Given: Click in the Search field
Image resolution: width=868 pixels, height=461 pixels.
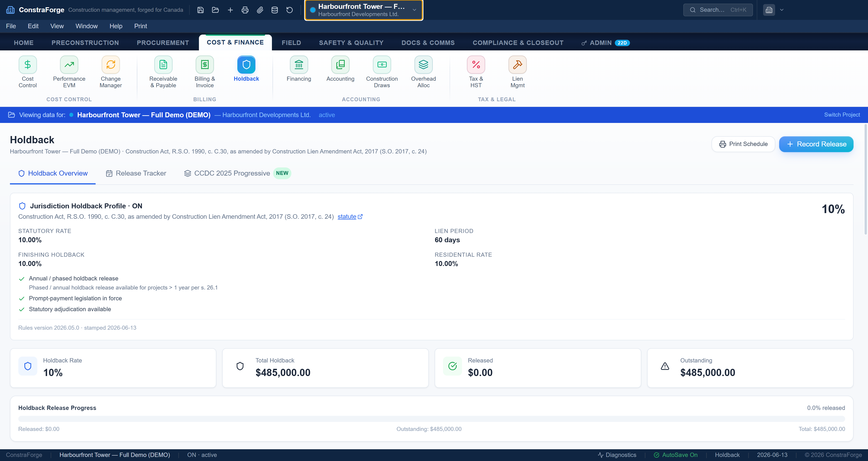Looking at the screenshot, I should [x=718, y=10].
